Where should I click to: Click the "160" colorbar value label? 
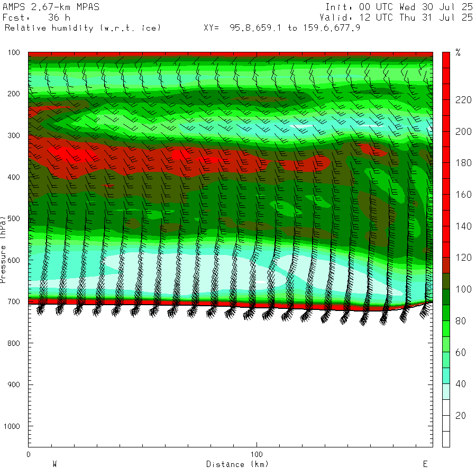click(463, 194)
